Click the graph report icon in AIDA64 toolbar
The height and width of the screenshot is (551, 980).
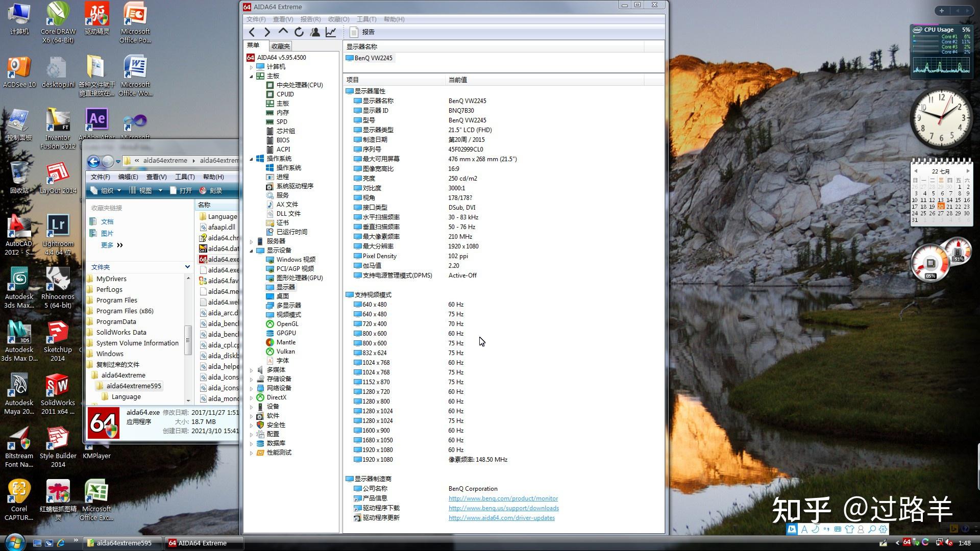pyautogui.click(x=331, y=32)
